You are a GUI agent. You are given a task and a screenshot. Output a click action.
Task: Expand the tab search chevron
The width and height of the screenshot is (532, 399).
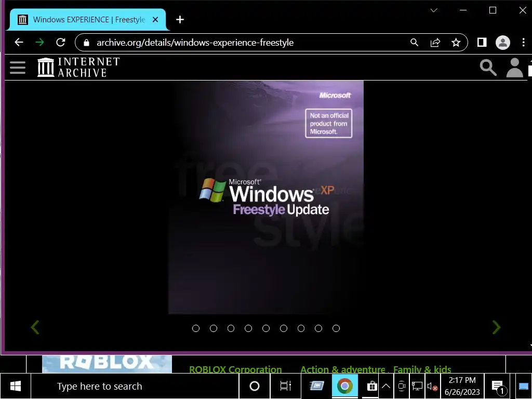(x=434, y=10)
